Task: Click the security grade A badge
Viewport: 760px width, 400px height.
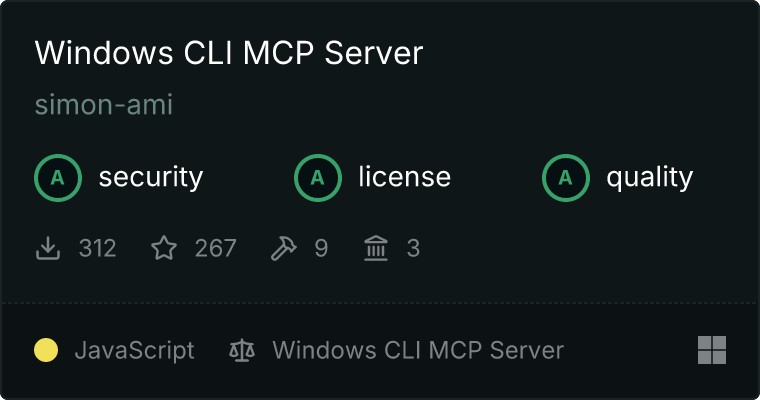Action: (x=58, y=178)
